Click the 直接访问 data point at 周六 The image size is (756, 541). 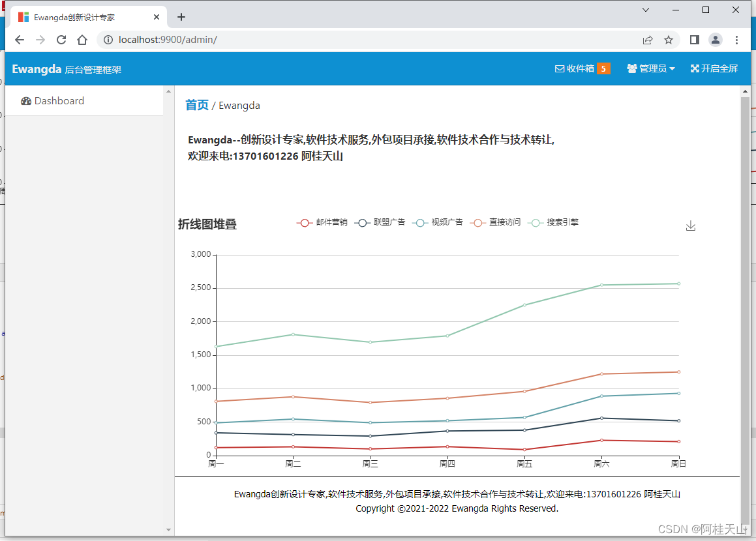(x=601, y=374)
